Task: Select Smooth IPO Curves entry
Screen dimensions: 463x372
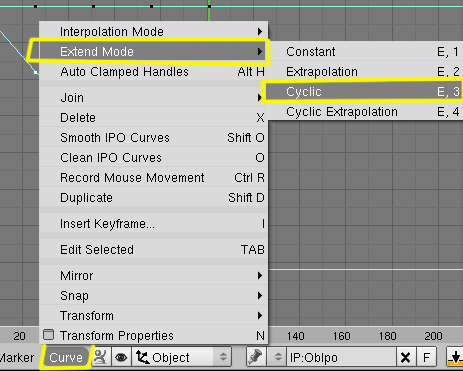Action: pyautogui.click(x=154, y=138)
